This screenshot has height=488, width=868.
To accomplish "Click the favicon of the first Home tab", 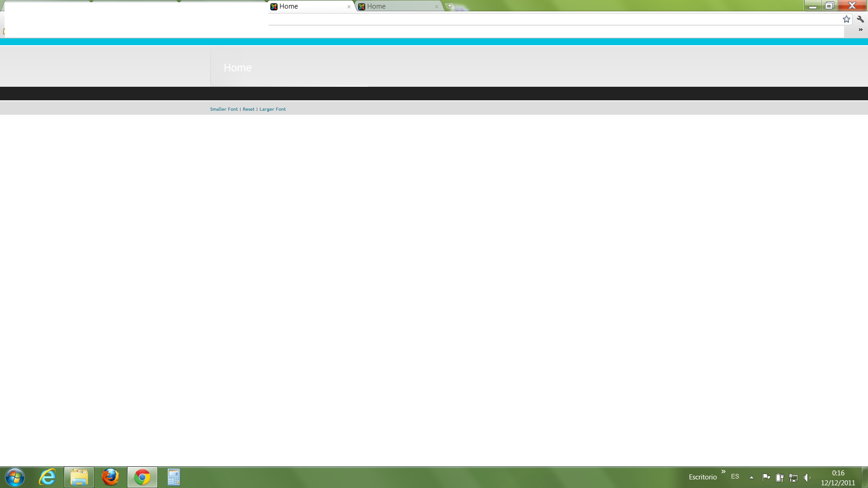I will [274, 6].
